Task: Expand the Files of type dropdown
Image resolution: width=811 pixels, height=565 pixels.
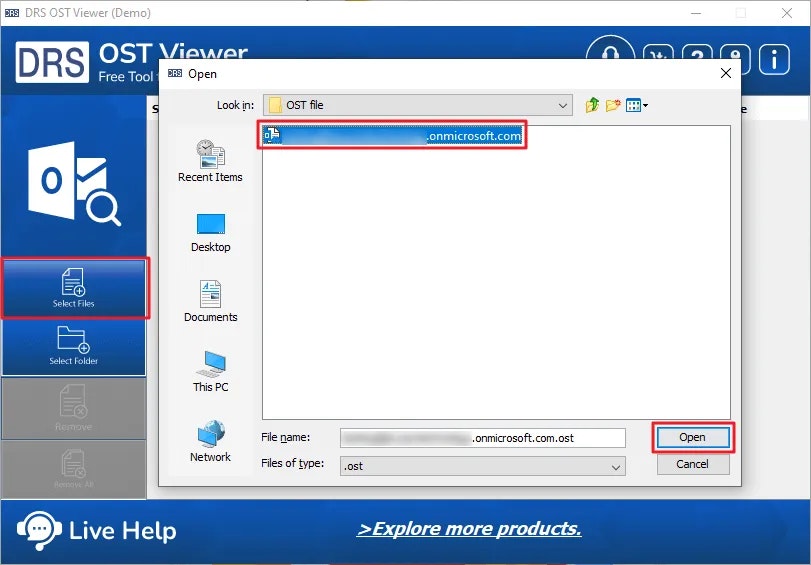Action: tap(615, 467)
